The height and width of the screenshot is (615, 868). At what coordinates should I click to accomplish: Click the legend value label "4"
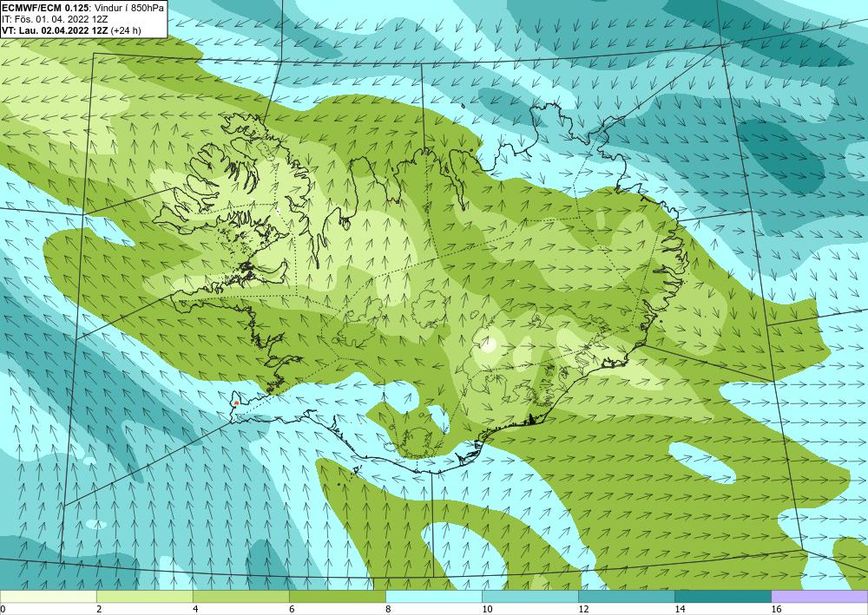coord(194,609)
